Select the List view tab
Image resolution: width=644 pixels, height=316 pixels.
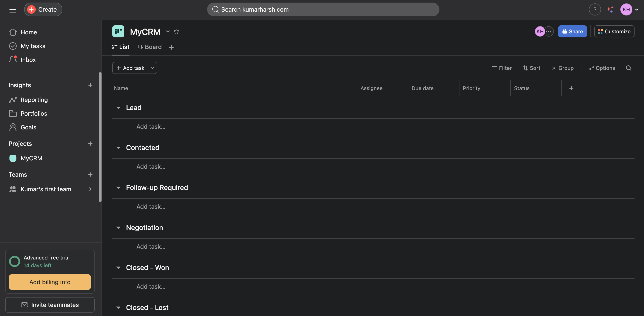(x=121, y=47)
